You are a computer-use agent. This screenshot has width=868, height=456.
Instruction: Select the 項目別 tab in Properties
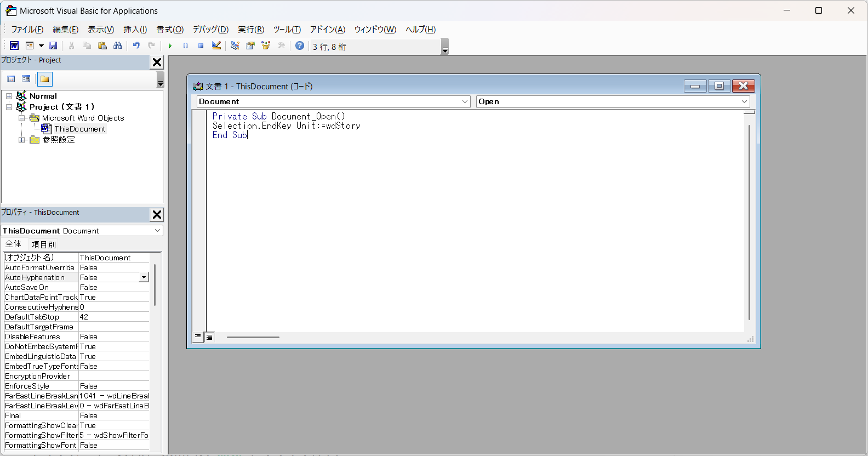tap(44, 244)
